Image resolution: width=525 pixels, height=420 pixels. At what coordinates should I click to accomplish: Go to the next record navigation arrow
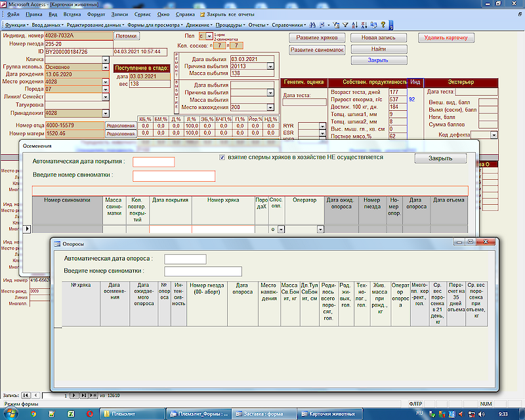(73, 396)
